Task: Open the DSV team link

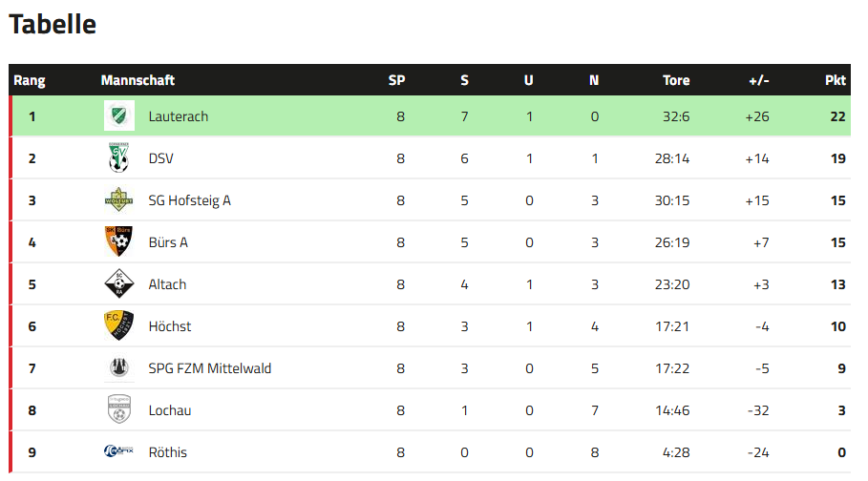Action: pyautogui.click(x=161, y=158)
